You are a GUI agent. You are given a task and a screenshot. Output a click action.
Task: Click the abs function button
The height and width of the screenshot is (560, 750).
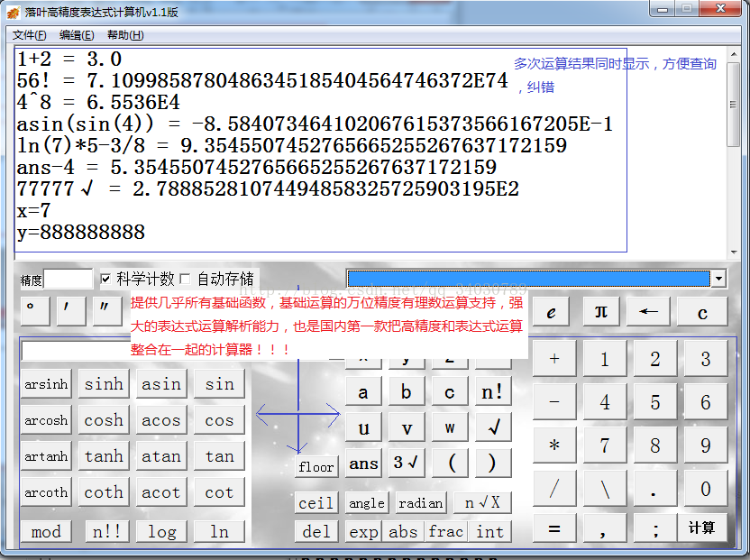(403, 531)
